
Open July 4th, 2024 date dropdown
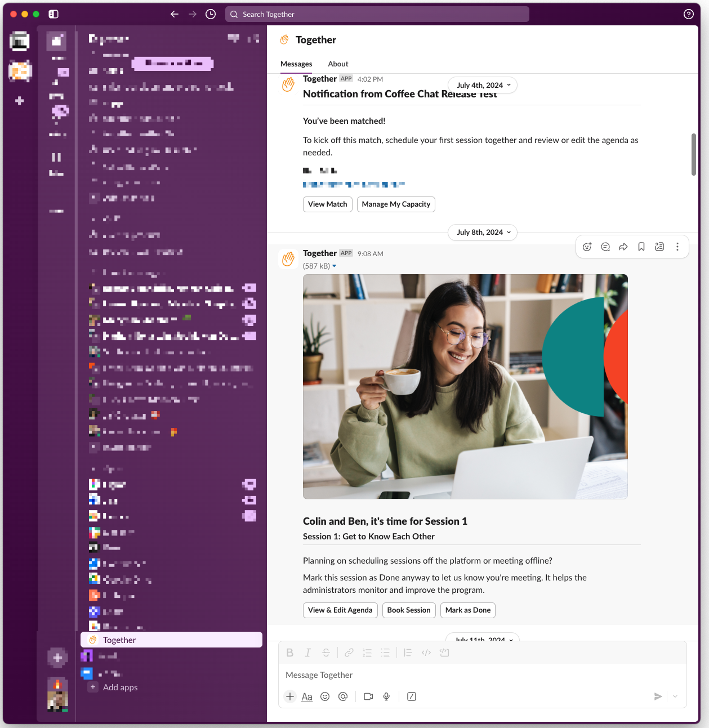483,85
